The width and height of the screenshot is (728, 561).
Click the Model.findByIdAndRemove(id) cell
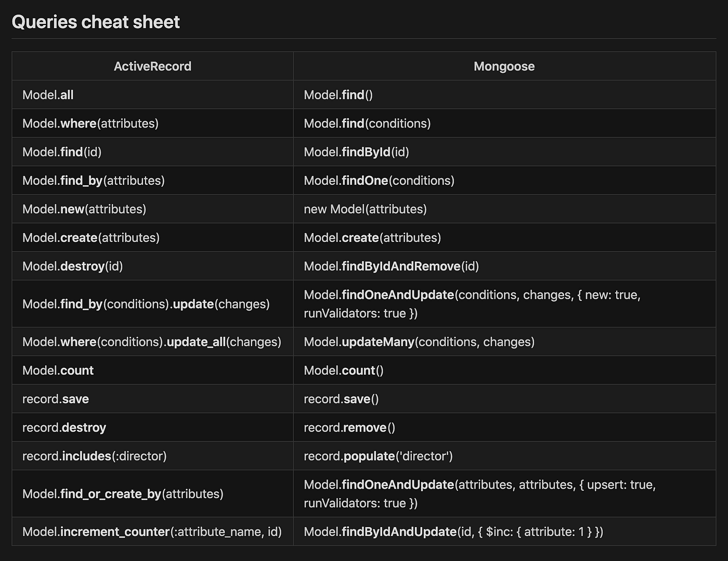pos(391,266)
